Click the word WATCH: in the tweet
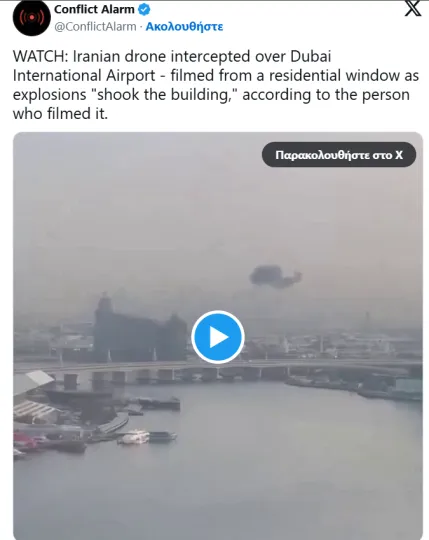This screenshot has width=429, height=540. tap(41, 56)
